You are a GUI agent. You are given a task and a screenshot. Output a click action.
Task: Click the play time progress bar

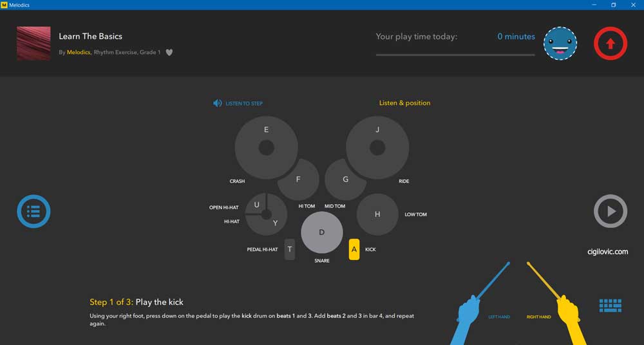[x=455, y=55]
